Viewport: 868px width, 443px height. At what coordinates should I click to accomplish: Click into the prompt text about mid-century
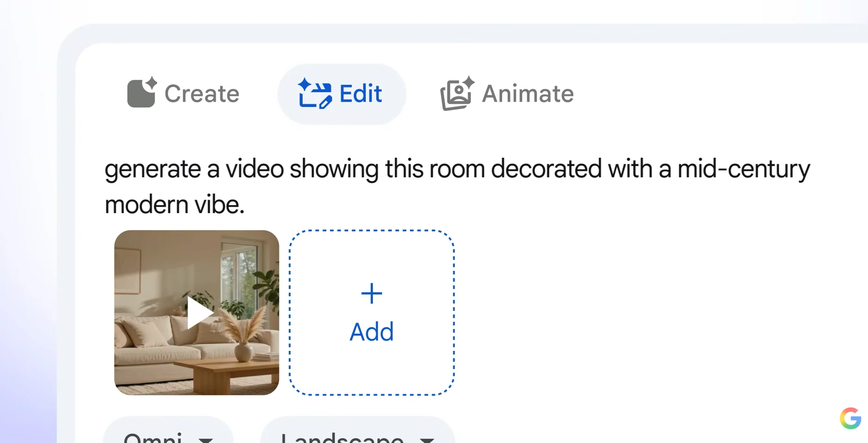point(457,187)
